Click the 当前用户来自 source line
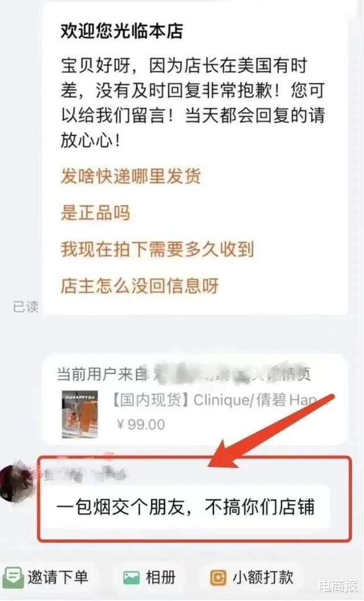 184,374
